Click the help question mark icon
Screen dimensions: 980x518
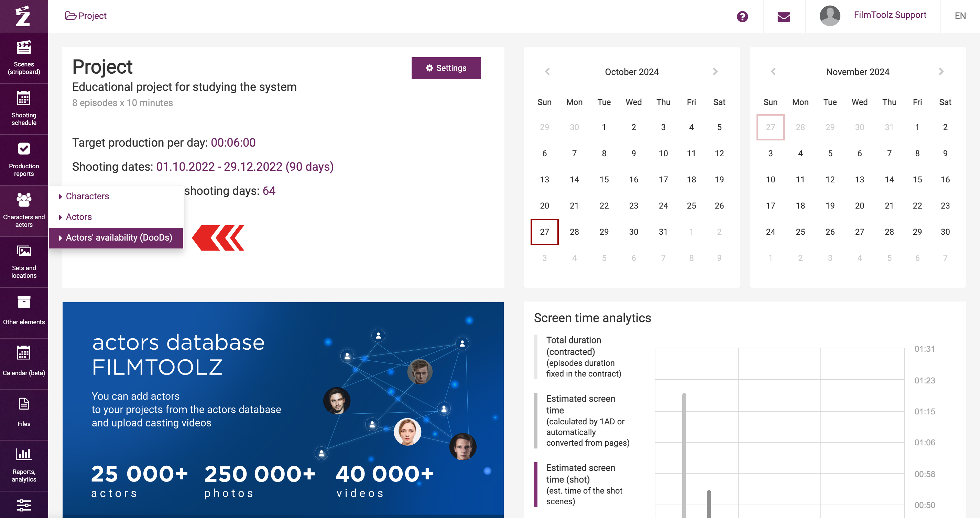(x=742, y=17)
